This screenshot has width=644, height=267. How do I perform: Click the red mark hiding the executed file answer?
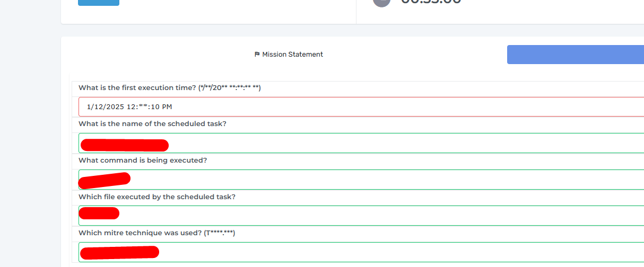(99, 213)
